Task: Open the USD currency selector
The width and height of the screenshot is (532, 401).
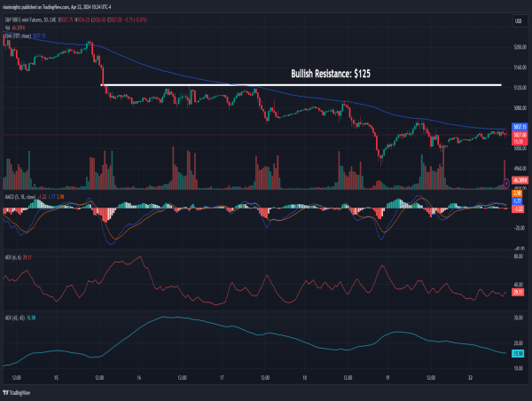Action: point(519,21)
